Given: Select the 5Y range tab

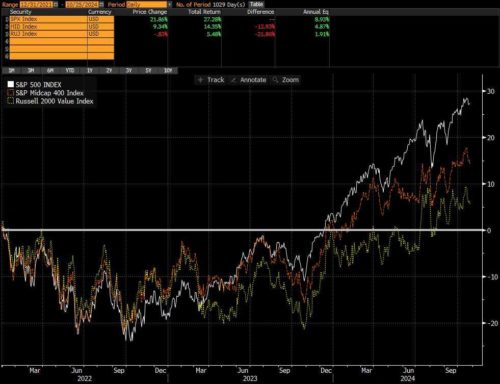Looking at the screenshot, I should click(149, 71).
